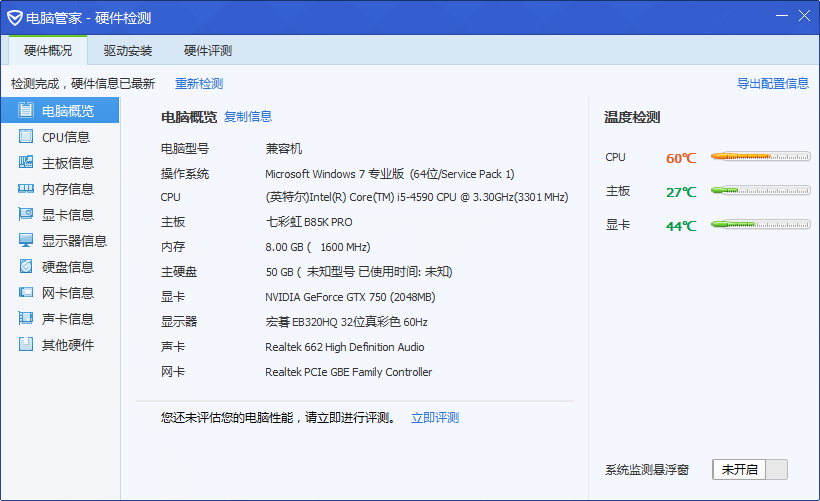Select the 声卡信息 menu label
This screenshot has width=820, height=501.
tap(68, 319)
